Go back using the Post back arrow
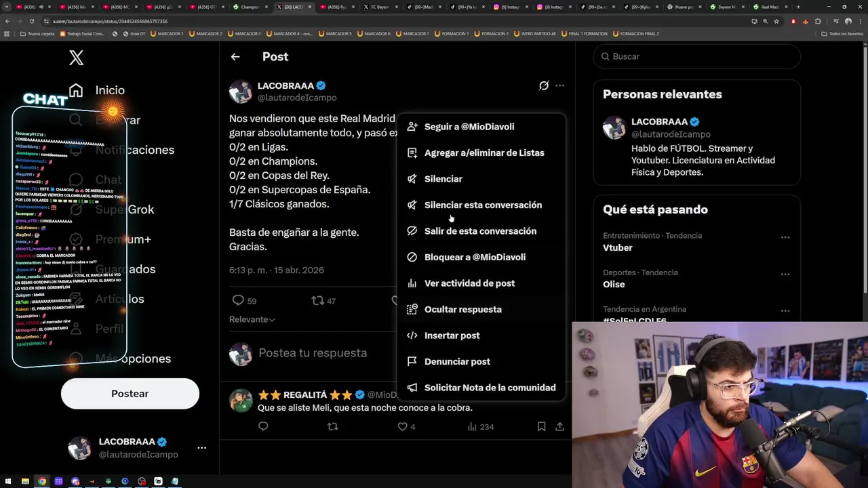 pos(235,57)
